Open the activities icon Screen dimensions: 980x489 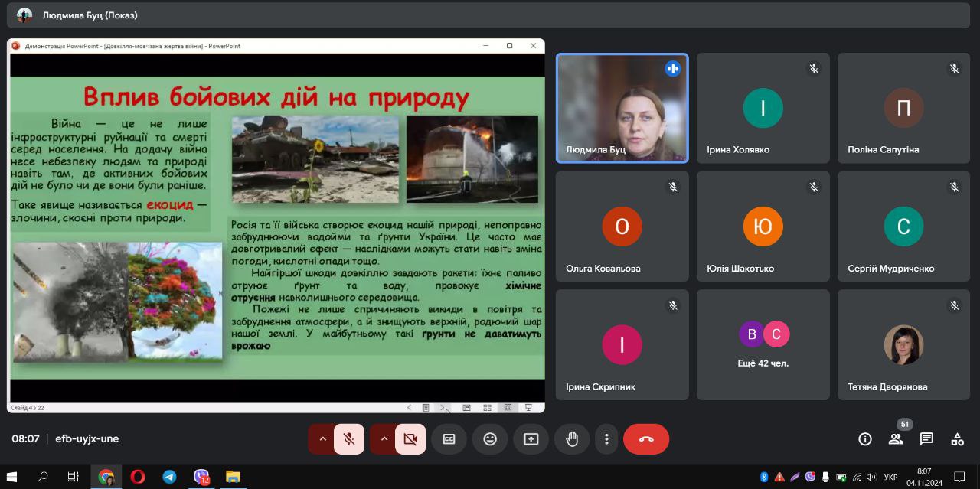click(957, 439)
